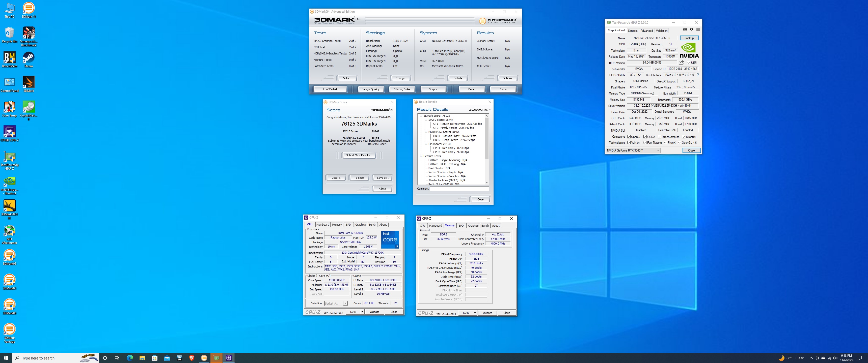This screenshot has width=868, height=363.
Task: Select the nvidiaInspector shortcut icon
Action: click(x=9, y=185)
